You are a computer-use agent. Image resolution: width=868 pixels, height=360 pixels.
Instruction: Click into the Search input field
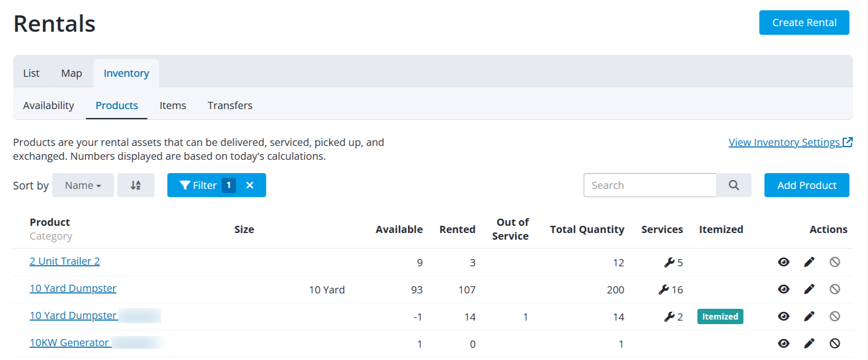coord(650,185)
